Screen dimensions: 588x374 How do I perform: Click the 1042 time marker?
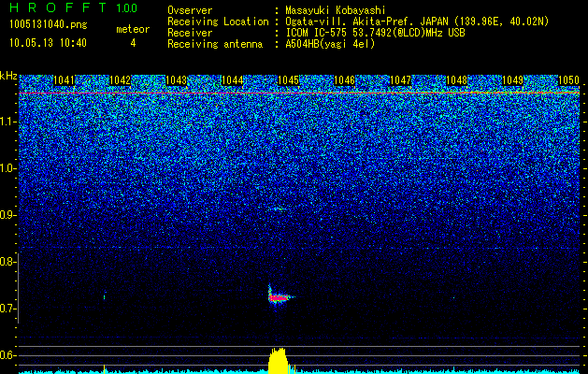[121, 80]
